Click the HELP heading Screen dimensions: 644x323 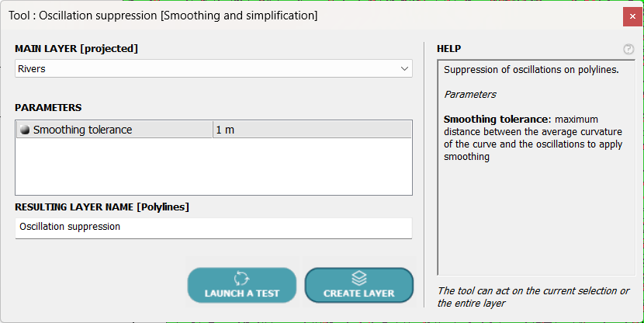[x=449, y=49]
